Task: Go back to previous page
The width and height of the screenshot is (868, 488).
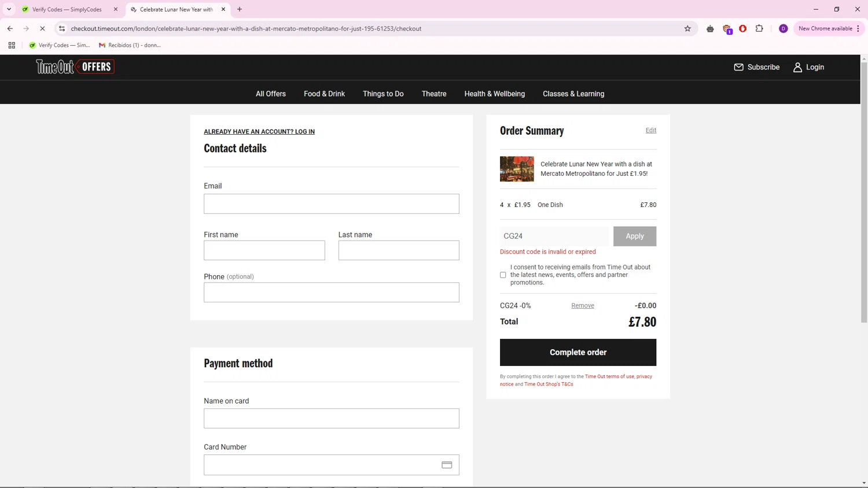Action: pyautogui.click(x=10, y=28)
